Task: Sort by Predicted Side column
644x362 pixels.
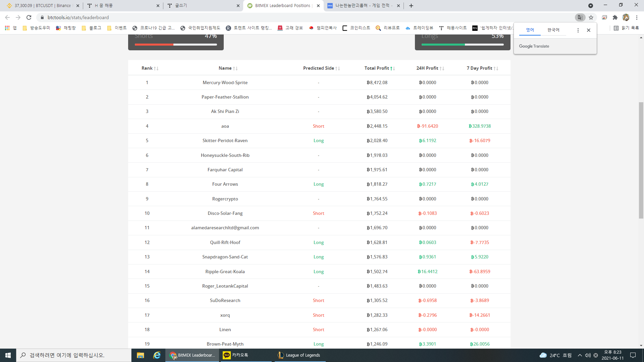Action: pos(321,68)
